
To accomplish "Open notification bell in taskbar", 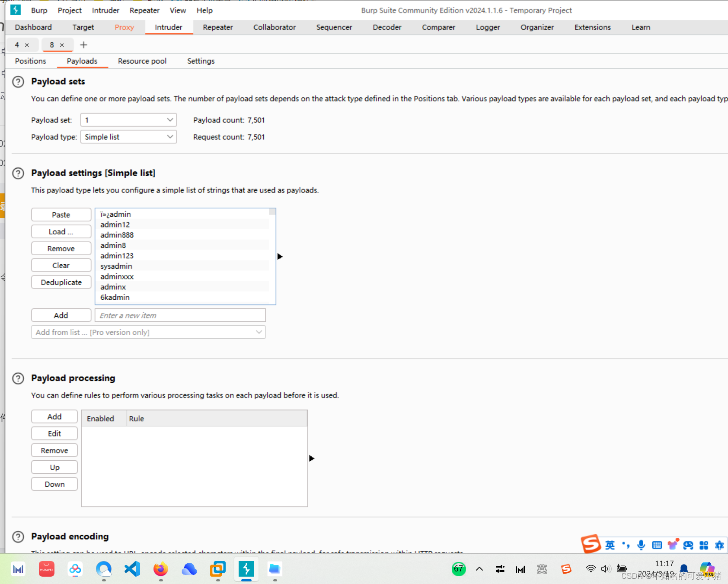I will [x=684, y=568].
